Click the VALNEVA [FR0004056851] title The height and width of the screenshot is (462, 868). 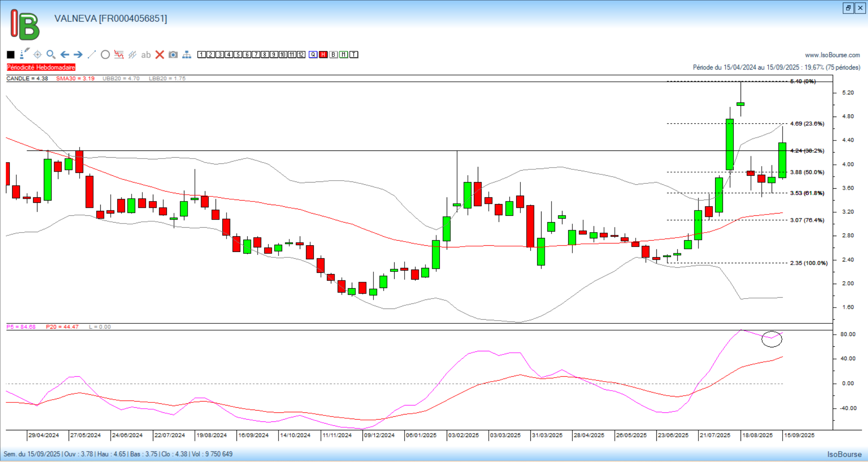tap(111, 19)
